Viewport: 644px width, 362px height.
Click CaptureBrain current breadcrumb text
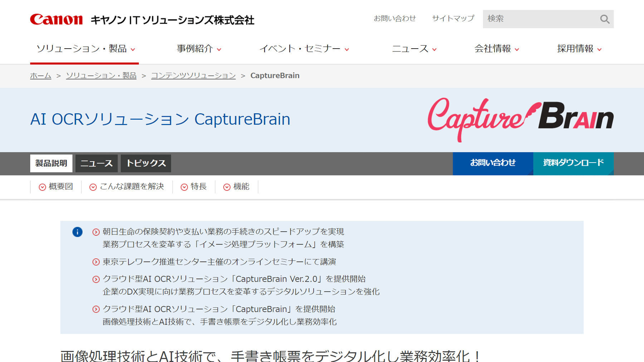[275, 76]
